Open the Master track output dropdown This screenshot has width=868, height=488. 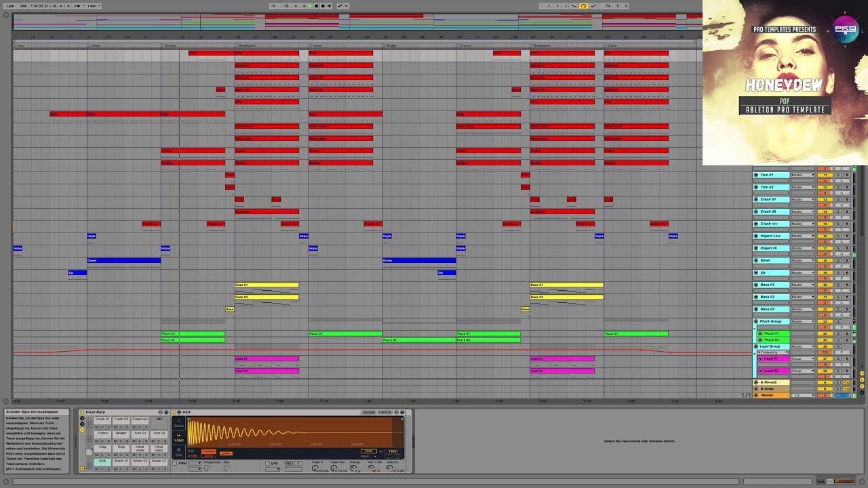tap(802, 395)
